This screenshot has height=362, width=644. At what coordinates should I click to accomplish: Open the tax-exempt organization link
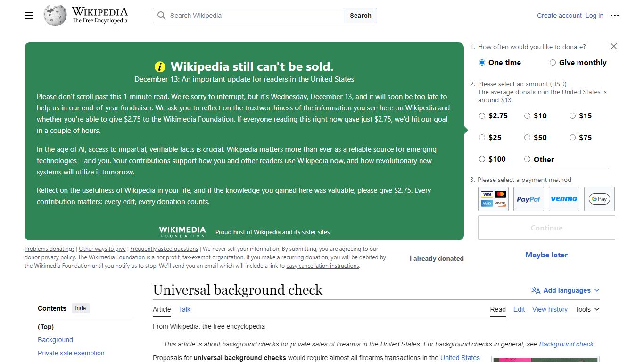[x=213, y=257]
